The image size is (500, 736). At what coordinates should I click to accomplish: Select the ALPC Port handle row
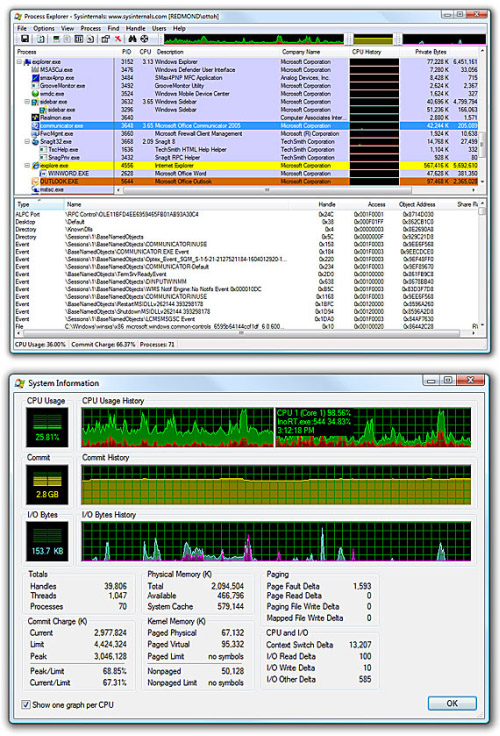247,215
